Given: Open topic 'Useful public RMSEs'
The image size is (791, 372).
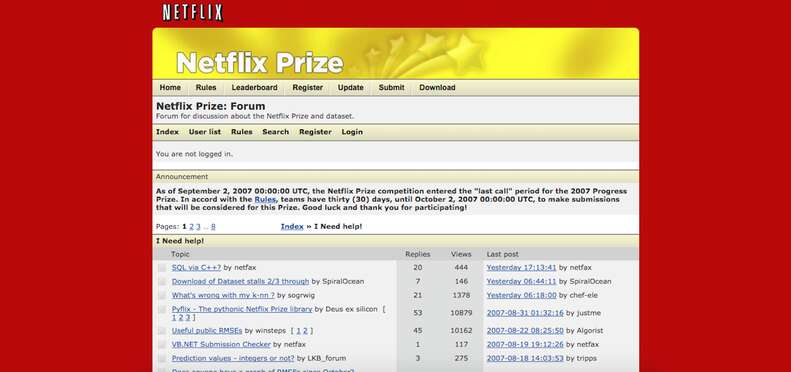Looking at the screenshot, I should [x=207, y=331].
